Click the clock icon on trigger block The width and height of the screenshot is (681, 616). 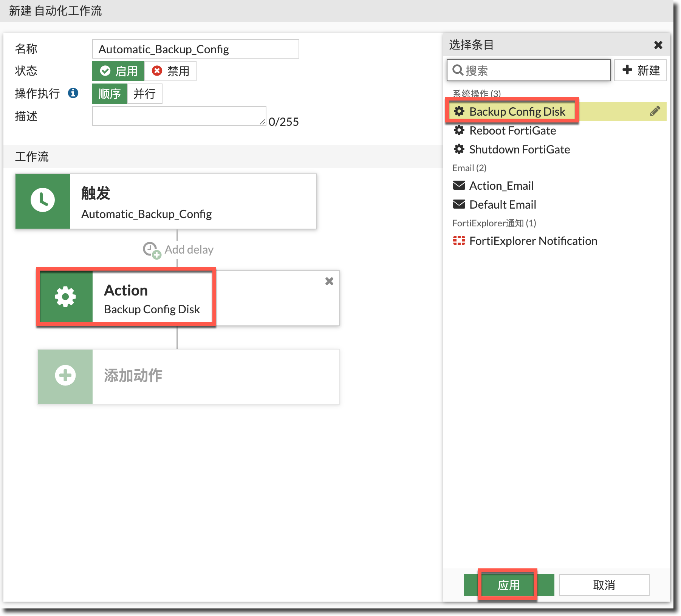coord(43,200)
